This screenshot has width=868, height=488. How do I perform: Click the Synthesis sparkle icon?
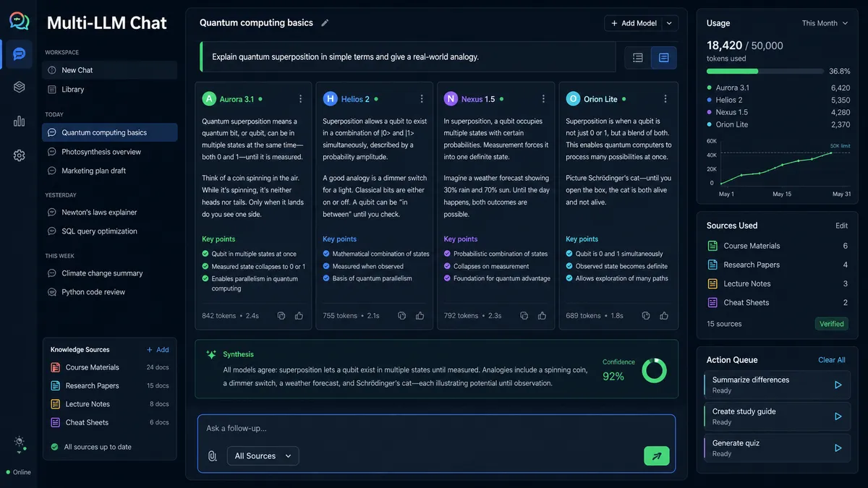click(211, 354)
